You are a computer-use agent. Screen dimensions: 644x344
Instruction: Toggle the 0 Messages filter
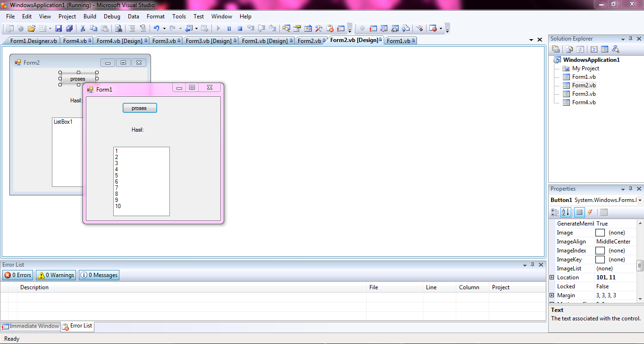99,275
